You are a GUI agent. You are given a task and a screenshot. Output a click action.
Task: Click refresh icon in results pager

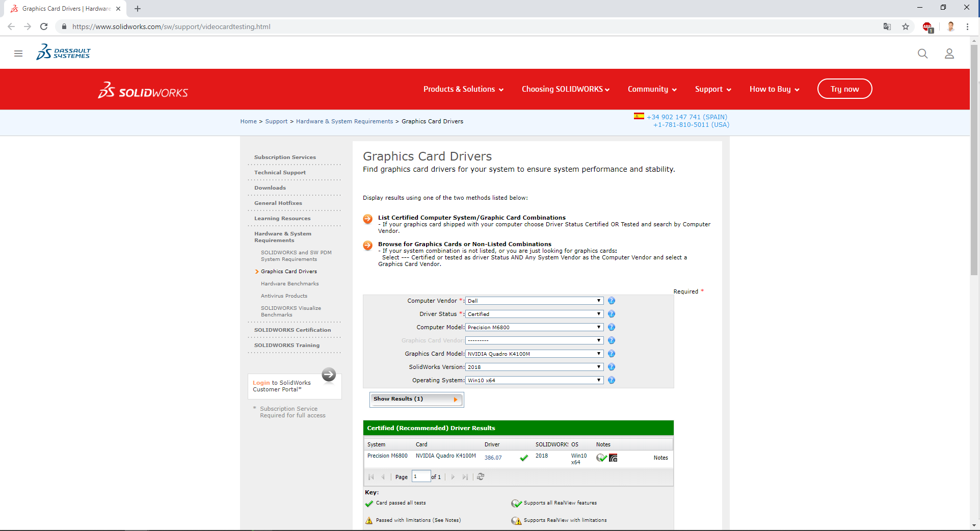pos(481,477)
